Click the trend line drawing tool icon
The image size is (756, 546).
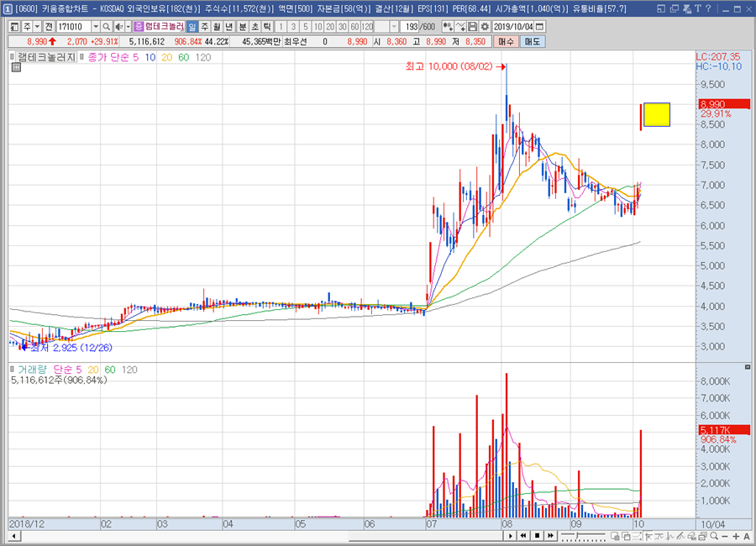(x=680, y=536)
